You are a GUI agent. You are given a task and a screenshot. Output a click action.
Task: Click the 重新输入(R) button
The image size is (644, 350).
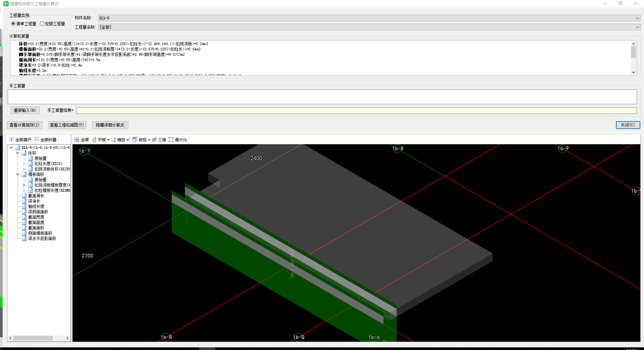[x=25, y=110]
